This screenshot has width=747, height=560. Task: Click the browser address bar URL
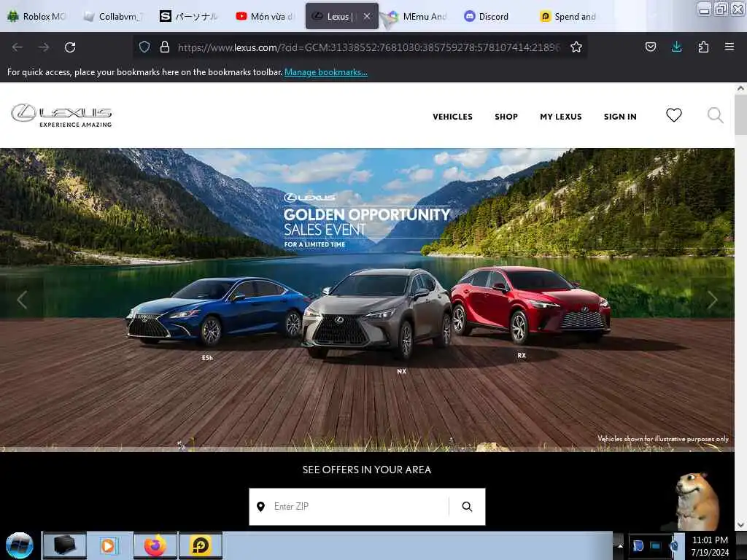[x=368, y=47]
